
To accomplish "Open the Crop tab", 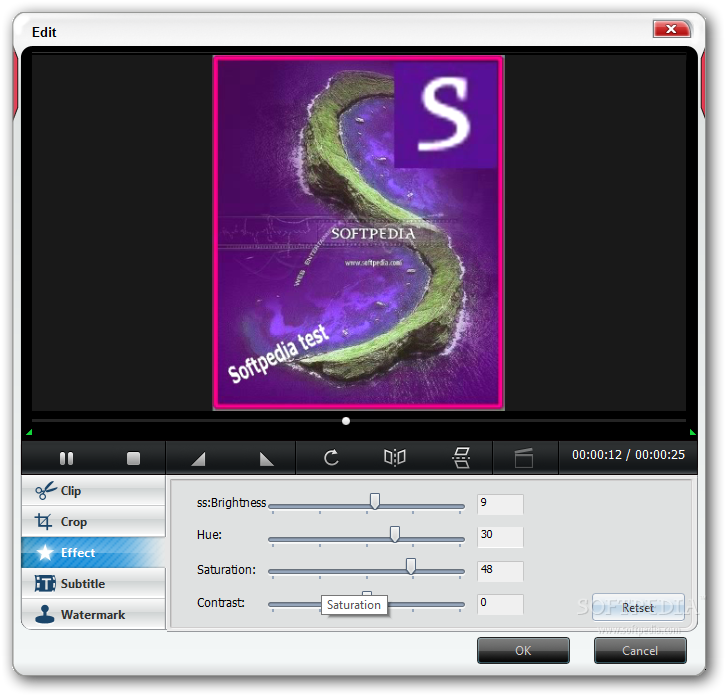I will pyautogui.click(x=93, y=521).
